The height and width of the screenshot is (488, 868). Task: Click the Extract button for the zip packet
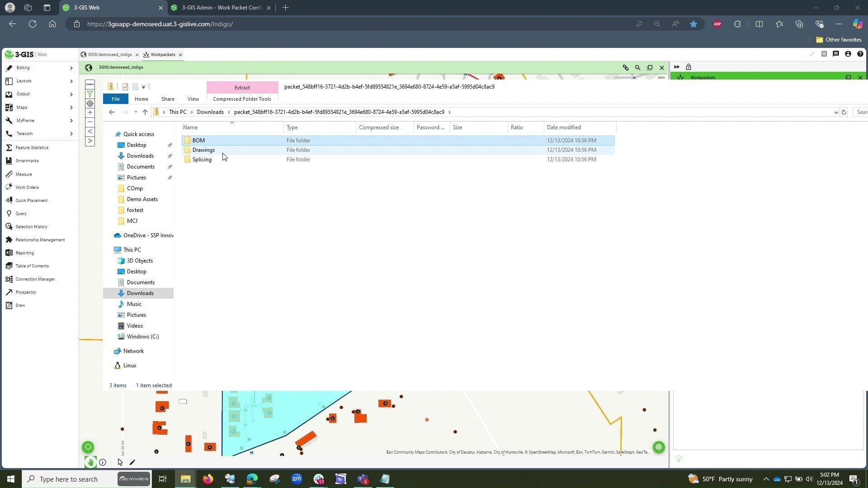point(242,87)
